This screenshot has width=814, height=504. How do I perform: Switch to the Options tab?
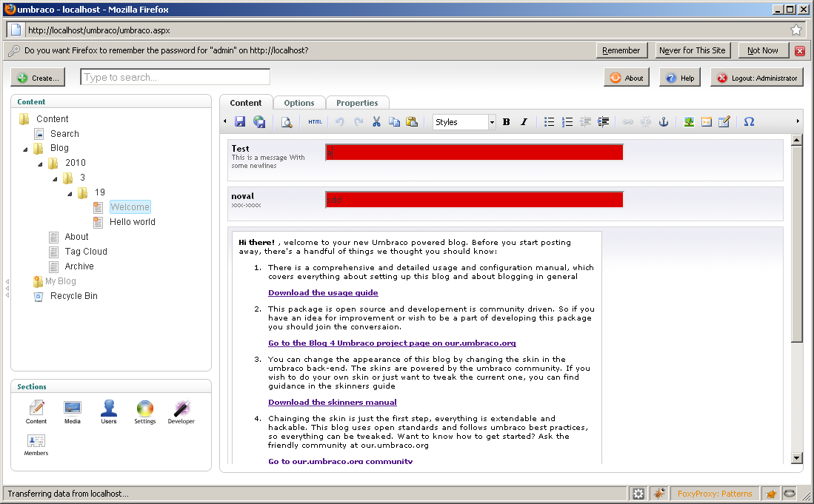pos(299,103)
